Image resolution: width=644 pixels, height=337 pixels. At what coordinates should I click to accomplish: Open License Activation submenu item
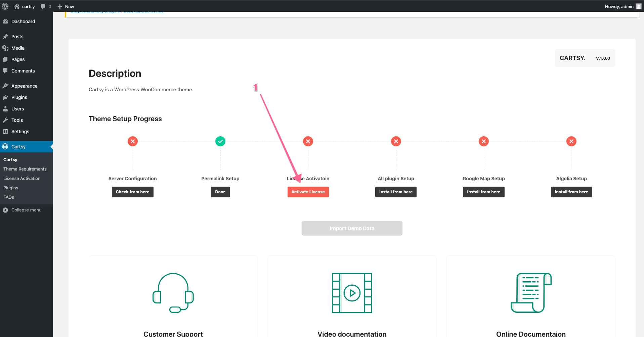[22, 179]
